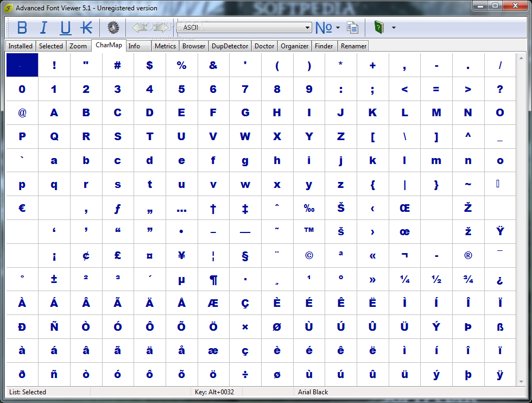Screen dimensions: 532x403
Task: Click the × multiplication sign cell
Action: coord(245,326)
